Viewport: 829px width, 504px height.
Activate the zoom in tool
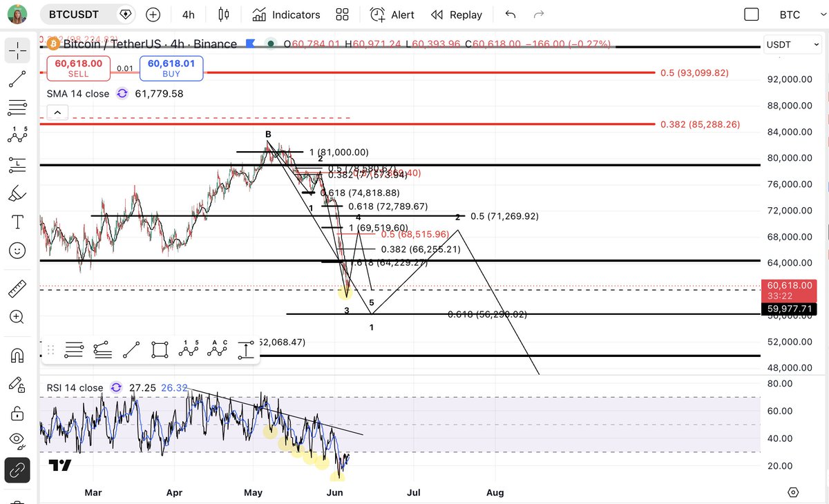pyautogui.click(x=17, y=317)
